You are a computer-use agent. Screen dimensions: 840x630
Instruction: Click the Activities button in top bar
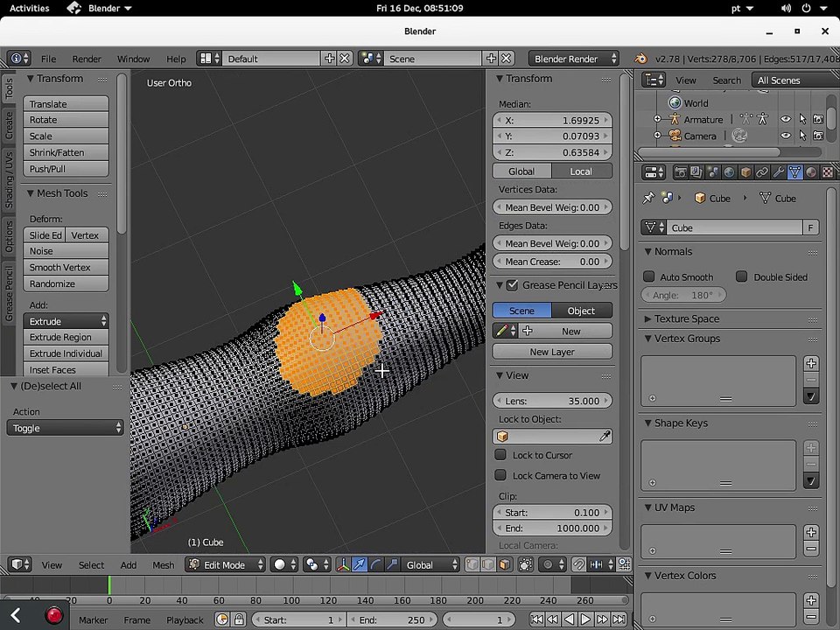tap(30, 8)
